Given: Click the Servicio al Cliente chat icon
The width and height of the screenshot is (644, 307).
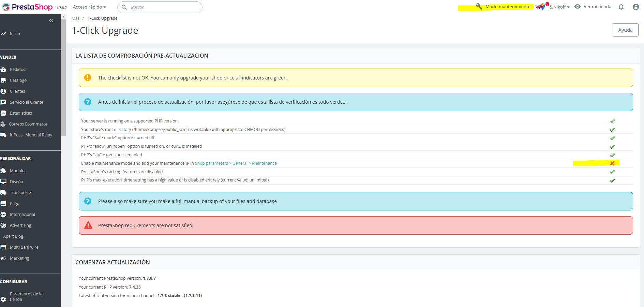Looking at the screenshot, I should [x=3, y=102].
